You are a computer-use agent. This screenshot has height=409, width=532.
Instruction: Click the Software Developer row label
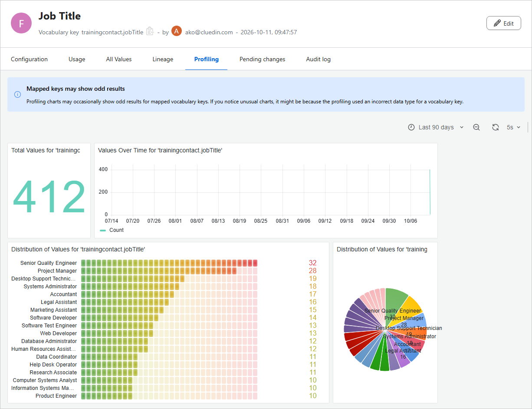point(53,318)
